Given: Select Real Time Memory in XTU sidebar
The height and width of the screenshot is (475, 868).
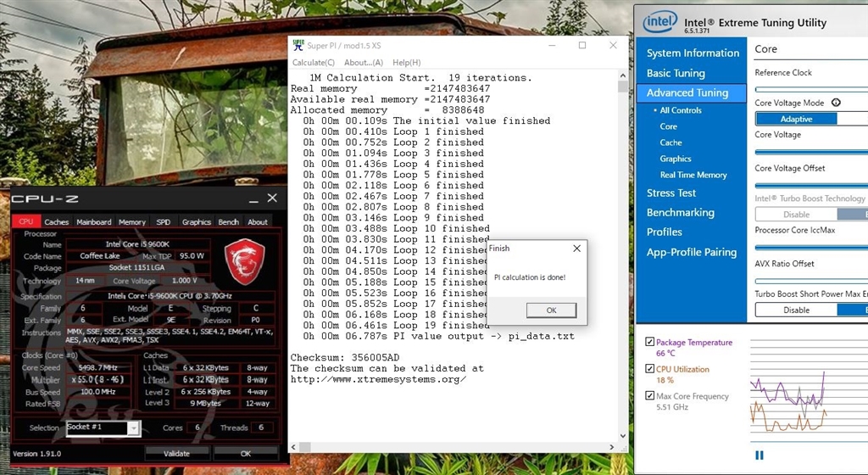Looking at the screenshot, I should [693, 175].
